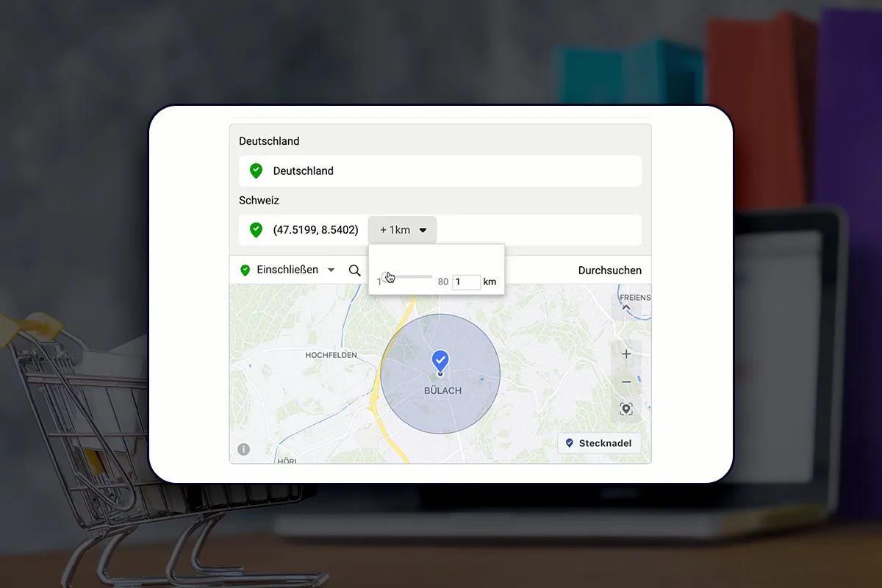Screen dimensions: 882x588
Task: Click the locate-me target icon on map
Action: coord(626,409)
